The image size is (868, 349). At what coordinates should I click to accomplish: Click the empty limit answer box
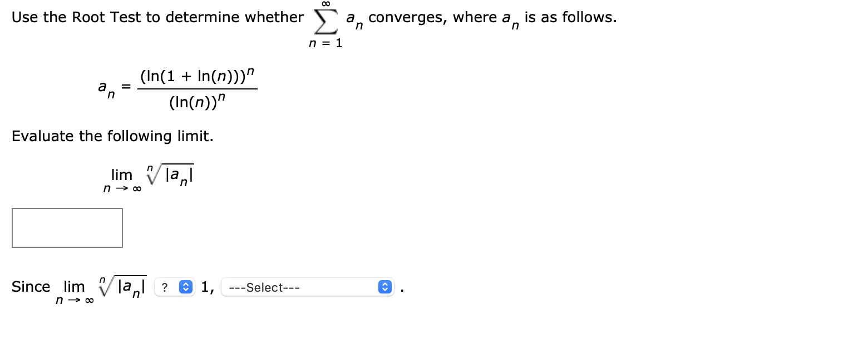(67, 227)
